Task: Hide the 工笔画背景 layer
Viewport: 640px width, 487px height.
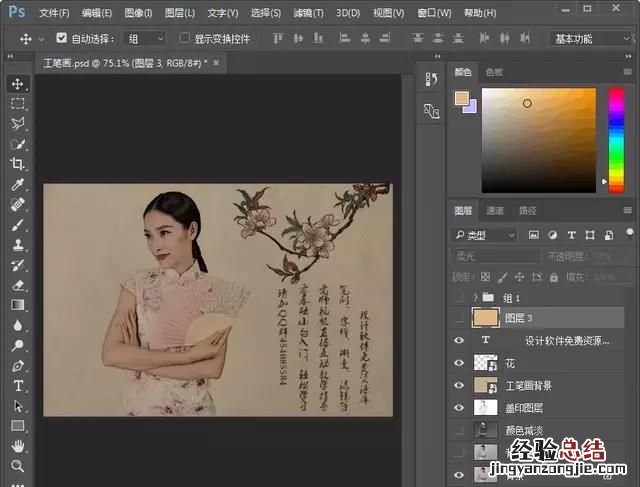Action: [x=459, y=385]
